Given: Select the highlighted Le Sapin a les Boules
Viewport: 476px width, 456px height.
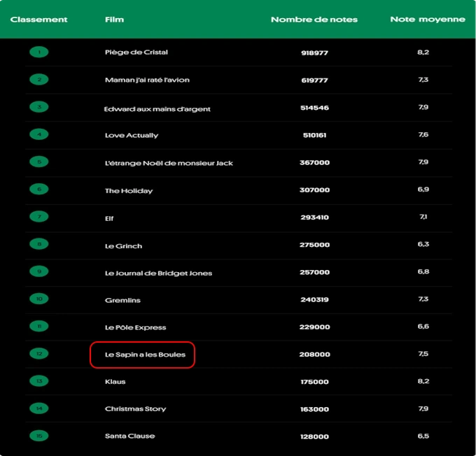Looking at the screenshot, I should 145,355.
